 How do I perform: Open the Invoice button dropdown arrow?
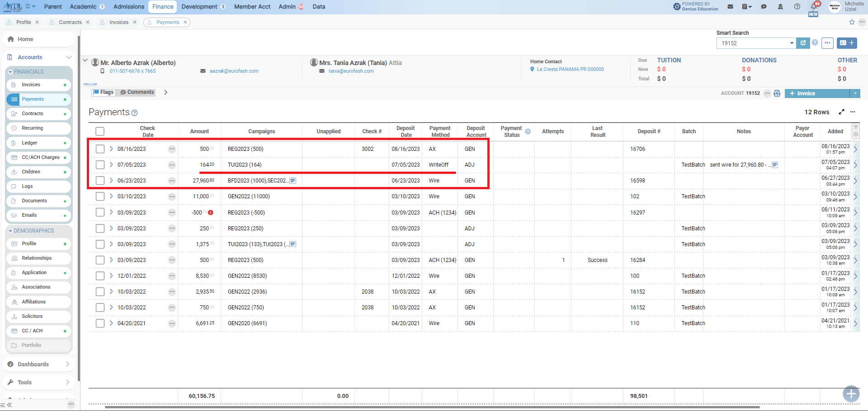(x=855, y=93)
